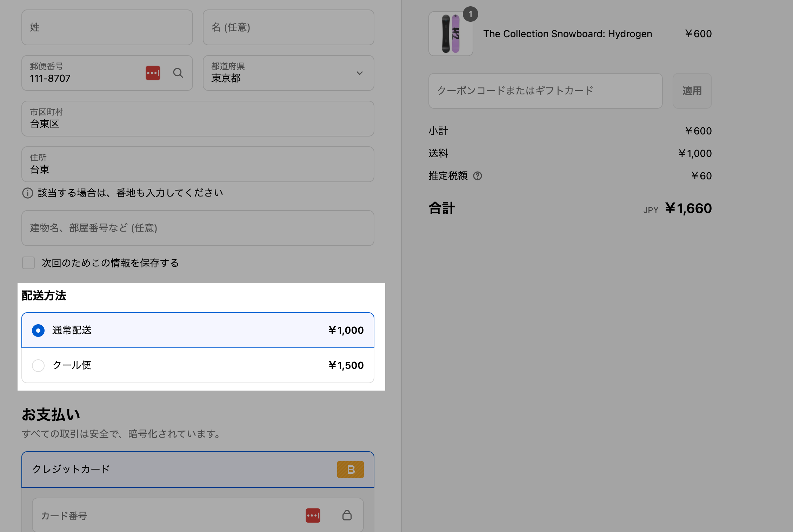Click password manager icon in postal code field
Image resolution: width=793 pixels, height=532 pixels.
point(153,73)
